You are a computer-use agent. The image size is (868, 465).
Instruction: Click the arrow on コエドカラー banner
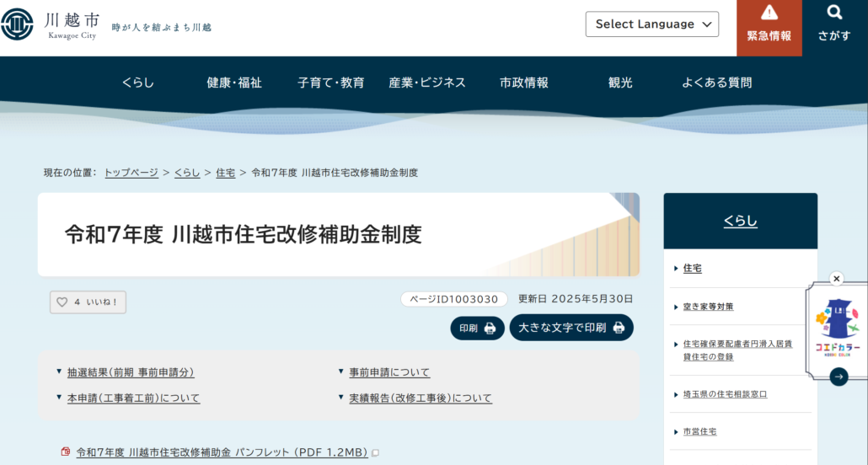point(839,377)
